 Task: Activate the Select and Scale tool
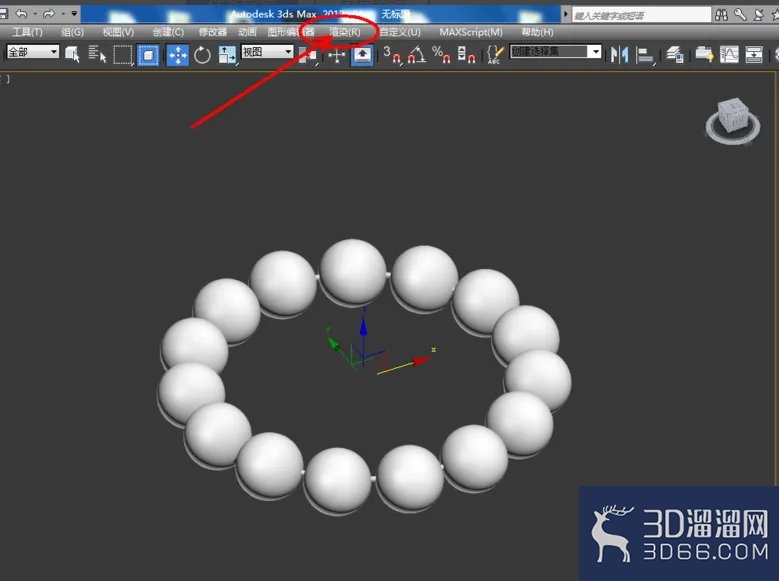tap(227, 55)
